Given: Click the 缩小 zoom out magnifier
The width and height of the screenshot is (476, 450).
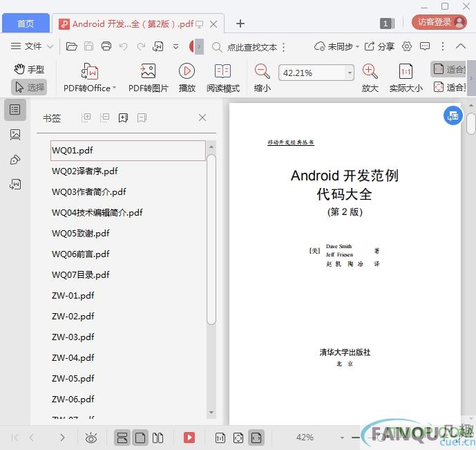Looking at the screenshot, I should point(263,77).
